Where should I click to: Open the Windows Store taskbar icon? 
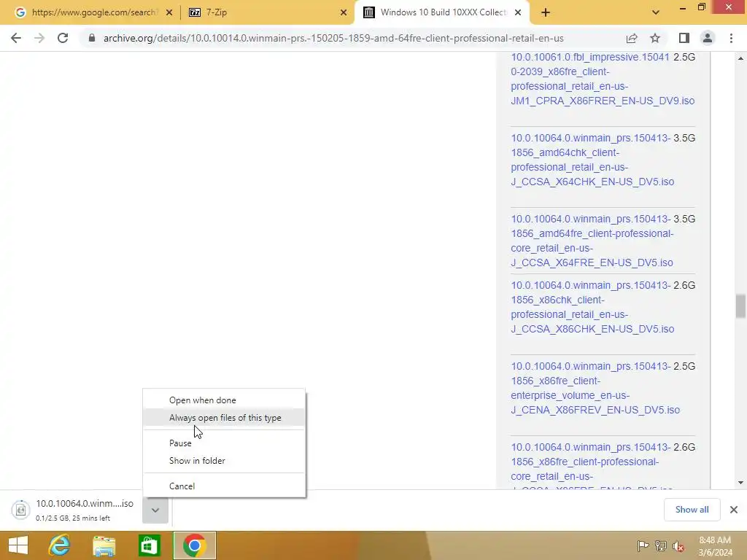coord(149,545)
